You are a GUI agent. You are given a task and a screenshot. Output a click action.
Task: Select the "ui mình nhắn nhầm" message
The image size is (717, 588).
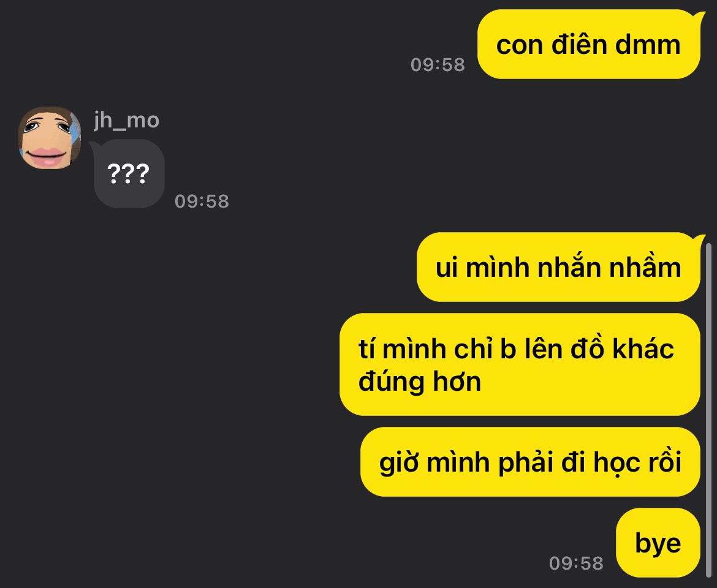coord(558,267)
